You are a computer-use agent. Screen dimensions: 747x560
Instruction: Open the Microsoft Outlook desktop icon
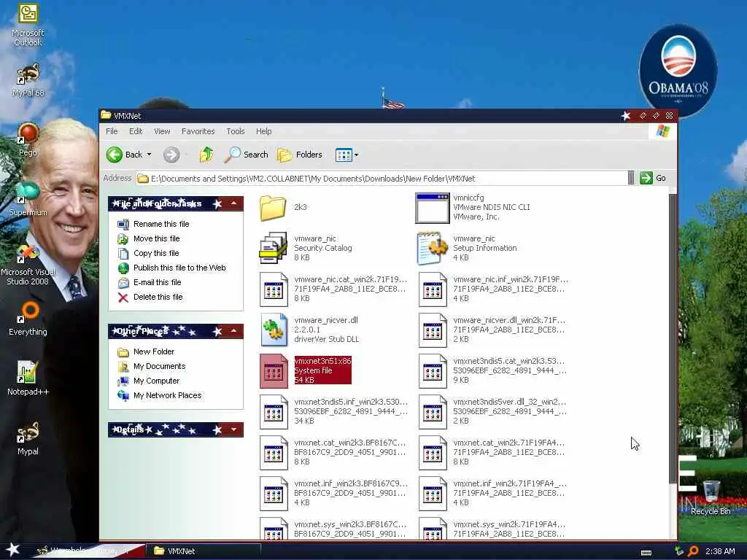28,24
